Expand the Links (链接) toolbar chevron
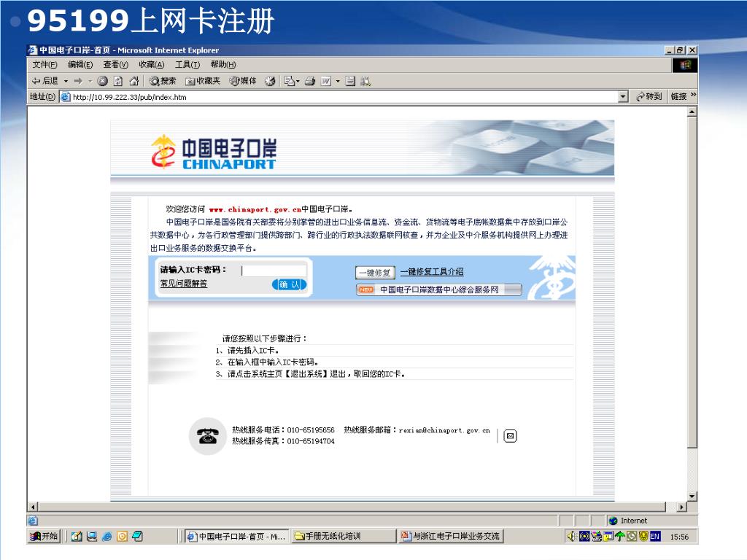747x560 pixels. (x=693, y=96)
